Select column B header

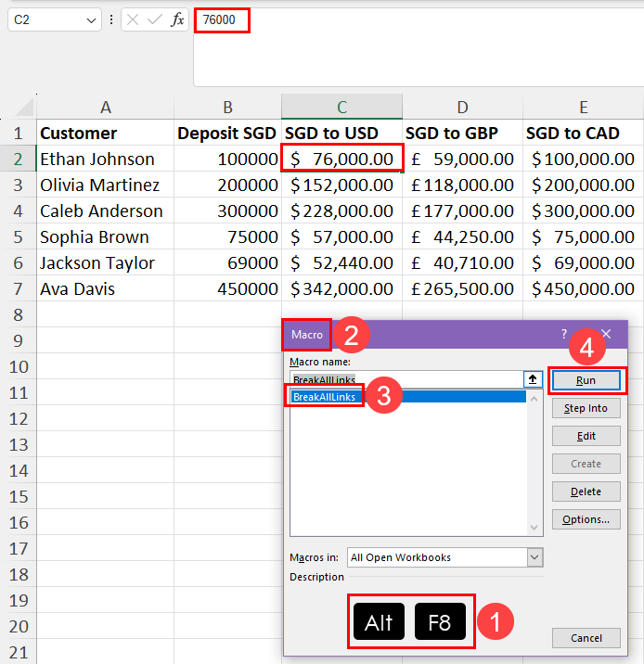coord(228,108)
